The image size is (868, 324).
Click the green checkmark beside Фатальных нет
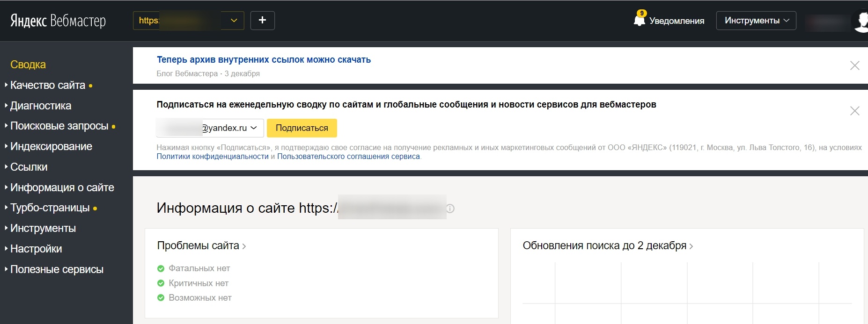pyautogui.click(x=161, y=268)
